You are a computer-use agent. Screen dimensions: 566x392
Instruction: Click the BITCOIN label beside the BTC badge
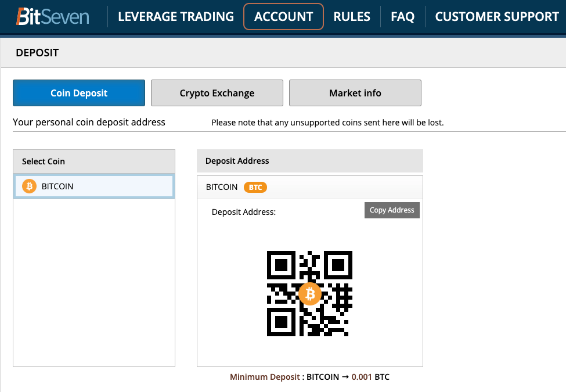(x=222, y=187)
